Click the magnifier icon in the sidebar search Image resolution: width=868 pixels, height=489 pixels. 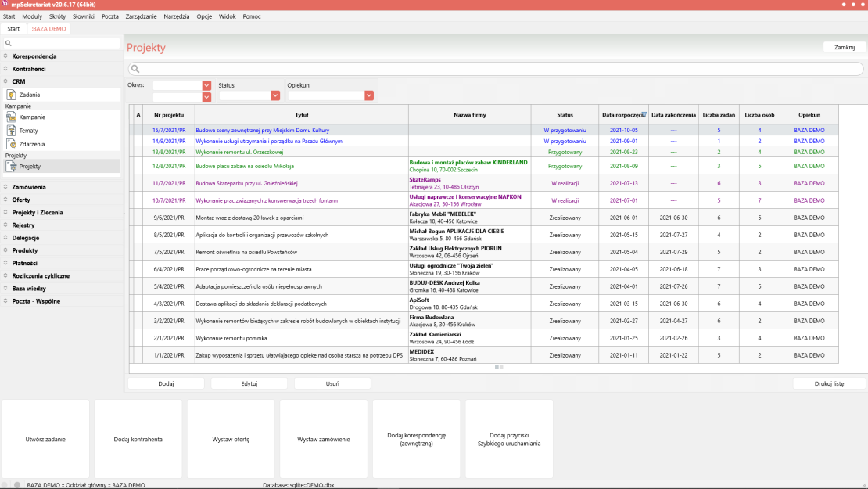coord(8,43)
